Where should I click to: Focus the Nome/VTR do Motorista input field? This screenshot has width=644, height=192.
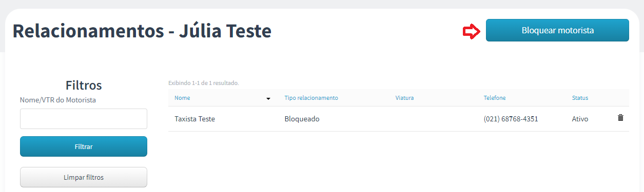(84, 119)
